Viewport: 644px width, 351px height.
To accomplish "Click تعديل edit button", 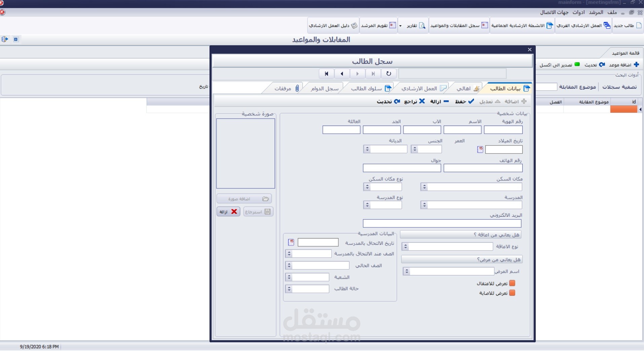I will (x=490, y=101).
